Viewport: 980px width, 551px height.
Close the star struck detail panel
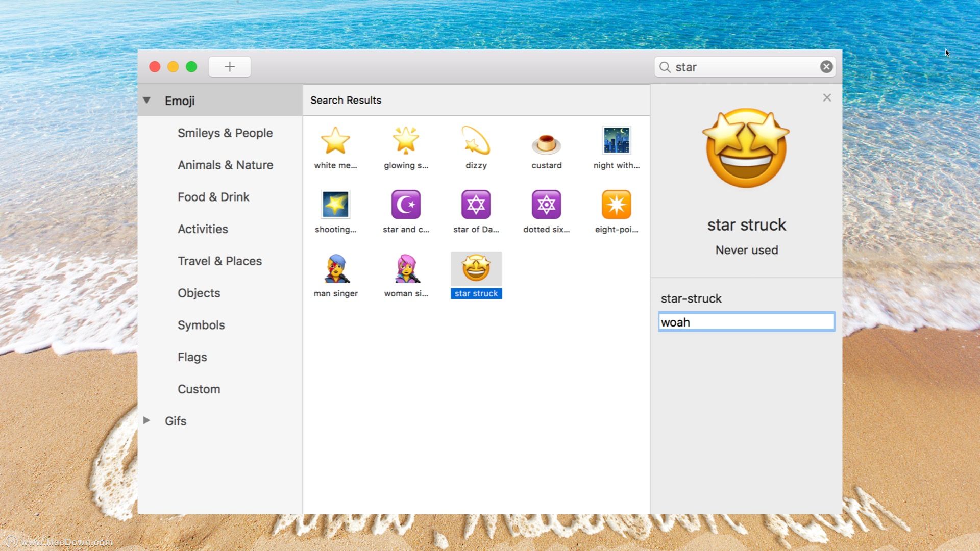(x=827, y=97)
